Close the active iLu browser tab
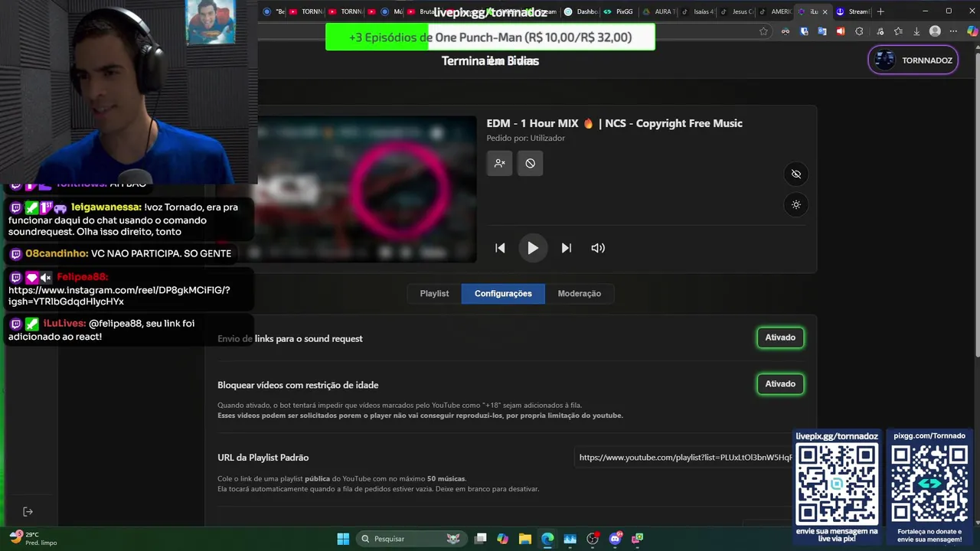Image resolution: width=980 pixels, height=551 pixels. click(x=825, y=11)
